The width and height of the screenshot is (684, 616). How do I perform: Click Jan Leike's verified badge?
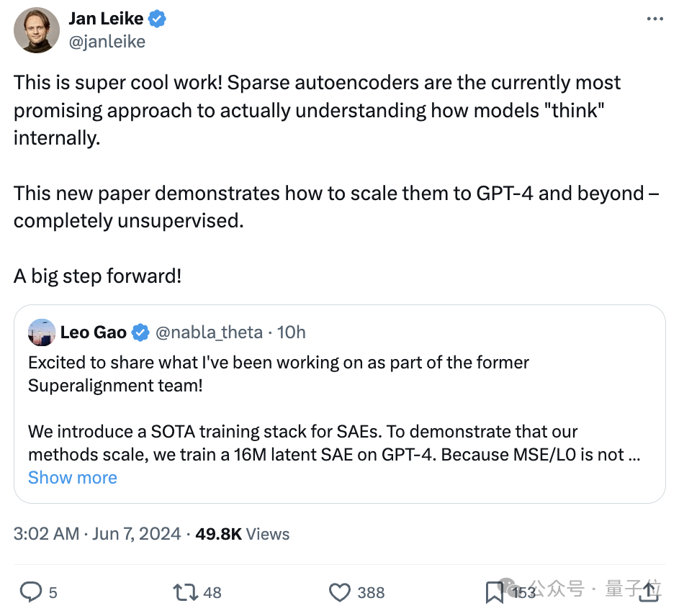point(157,19)
